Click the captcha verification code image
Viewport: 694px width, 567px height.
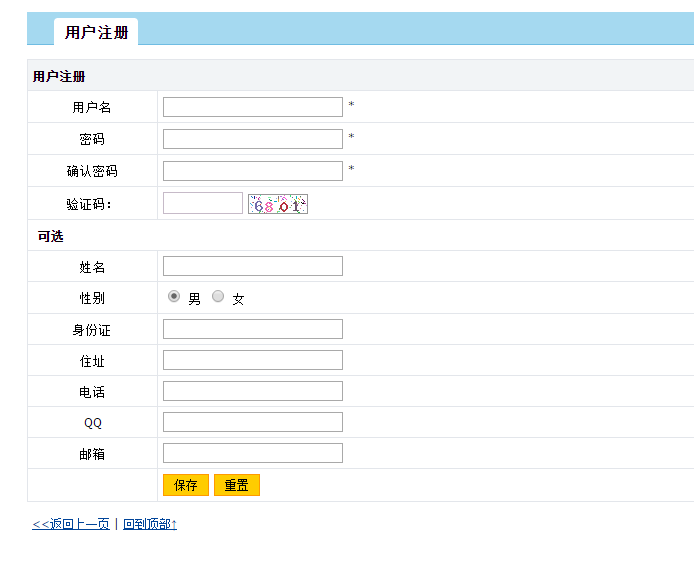click(277, 204)
